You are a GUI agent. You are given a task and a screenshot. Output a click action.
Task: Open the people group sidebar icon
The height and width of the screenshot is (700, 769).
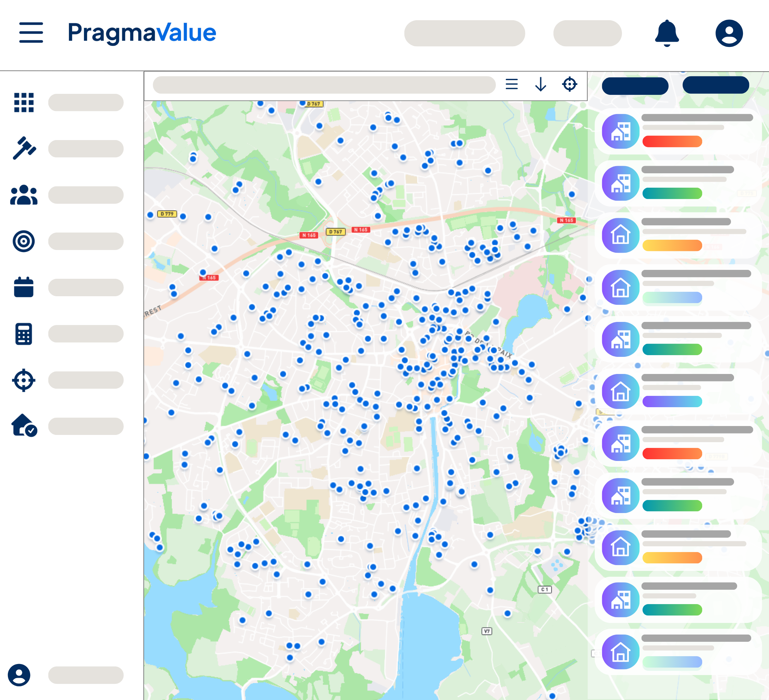tap(24, 195)
